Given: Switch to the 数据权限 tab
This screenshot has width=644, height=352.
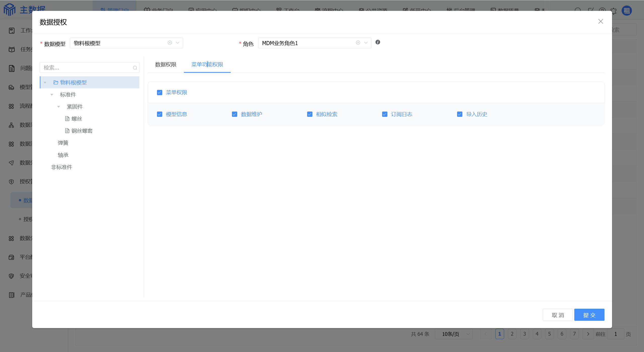Looking at the screenshot, I should (166, 64).
